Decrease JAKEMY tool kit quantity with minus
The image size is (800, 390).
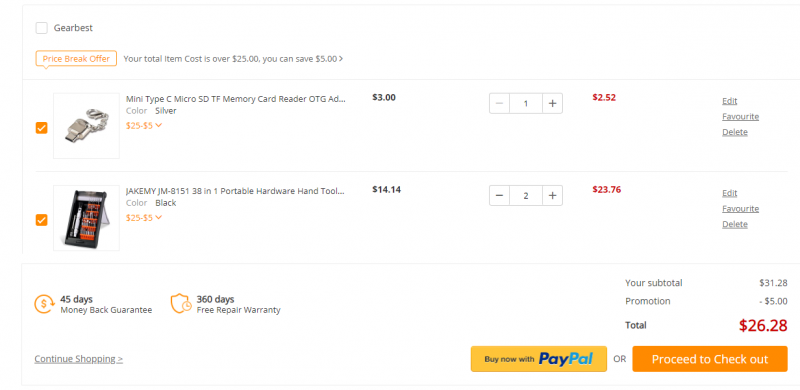499,196
